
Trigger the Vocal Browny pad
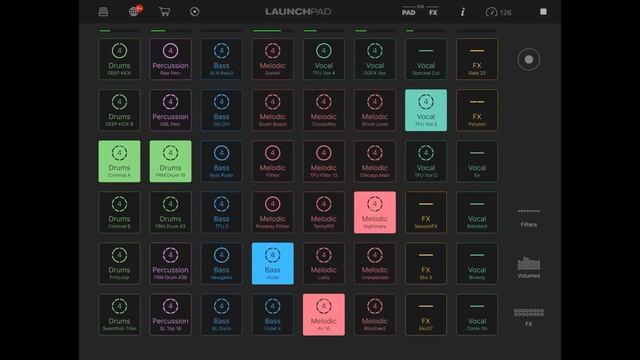pyautogui.click(x=477, y=263)
